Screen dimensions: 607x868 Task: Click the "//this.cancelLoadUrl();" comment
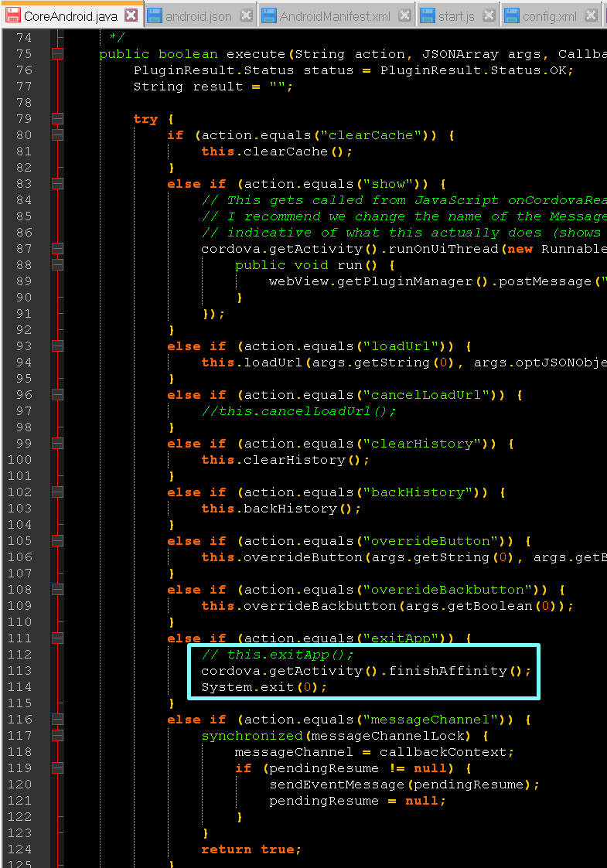(298, 411)
